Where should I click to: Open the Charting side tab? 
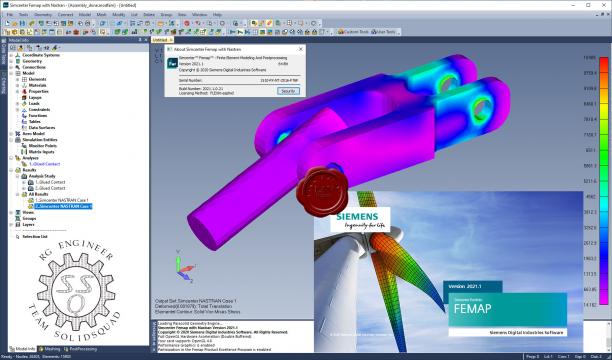point(4,83)
